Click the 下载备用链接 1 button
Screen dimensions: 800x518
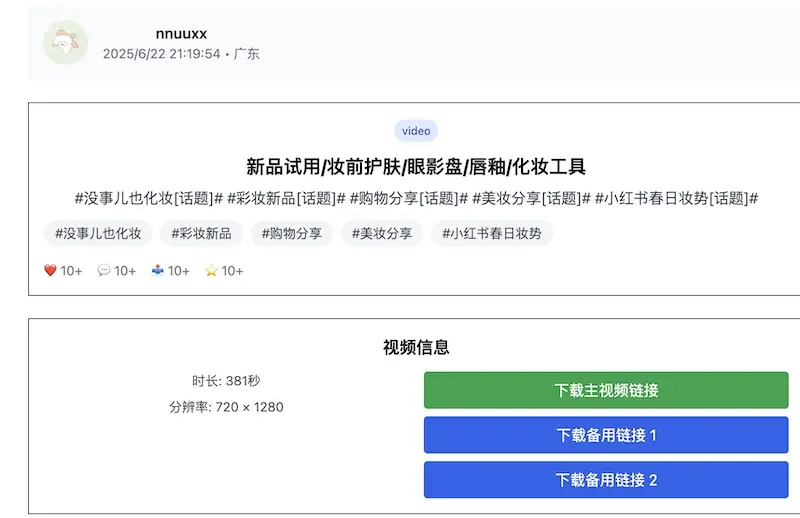pyautogui.click(x=606, y=435)
